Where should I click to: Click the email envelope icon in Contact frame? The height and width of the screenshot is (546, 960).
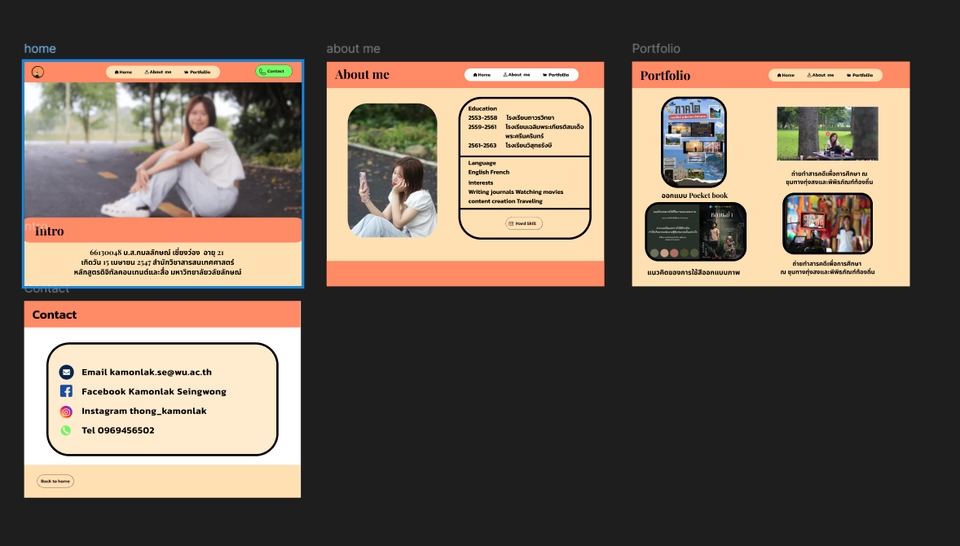[x=66, y=372]
